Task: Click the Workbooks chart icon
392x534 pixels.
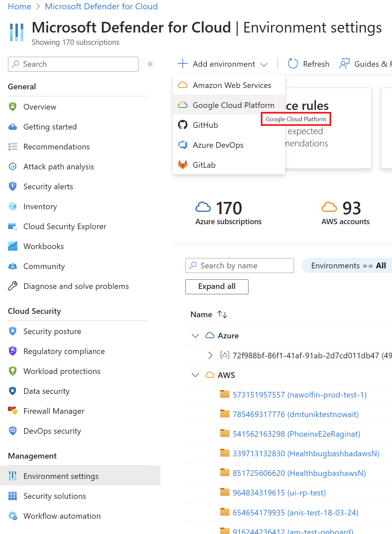Action: (x=13, y=246)
